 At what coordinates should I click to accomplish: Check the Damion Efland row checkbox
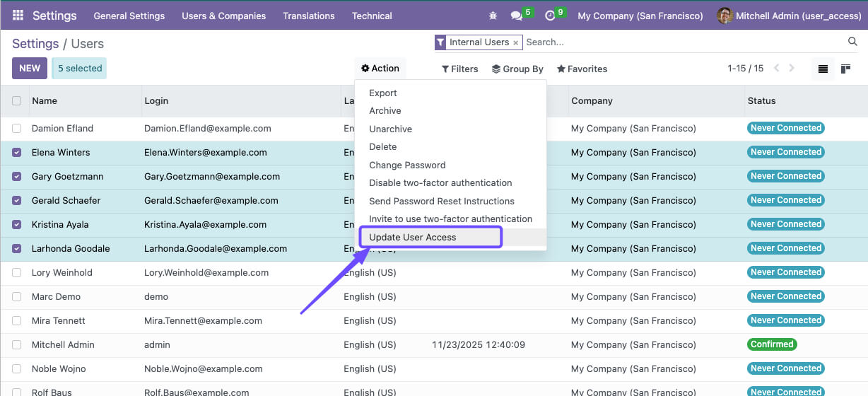click(17, 129)
